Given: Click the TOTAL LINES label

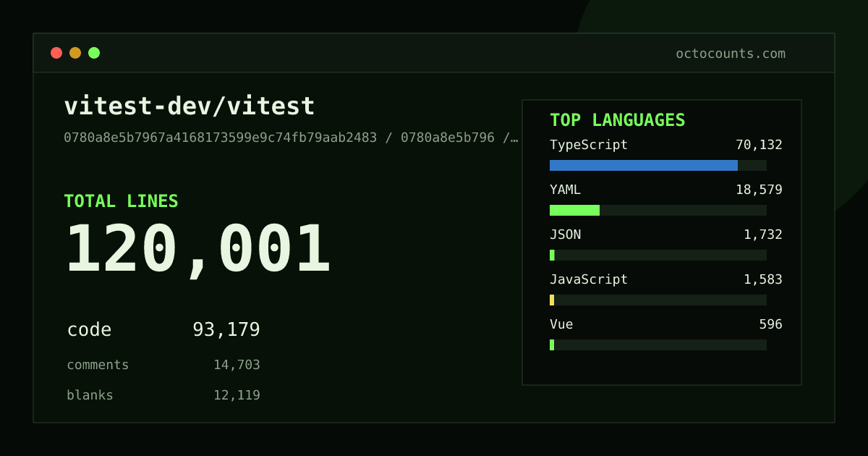Looking at the screenshot, I should tap(121, 201).
